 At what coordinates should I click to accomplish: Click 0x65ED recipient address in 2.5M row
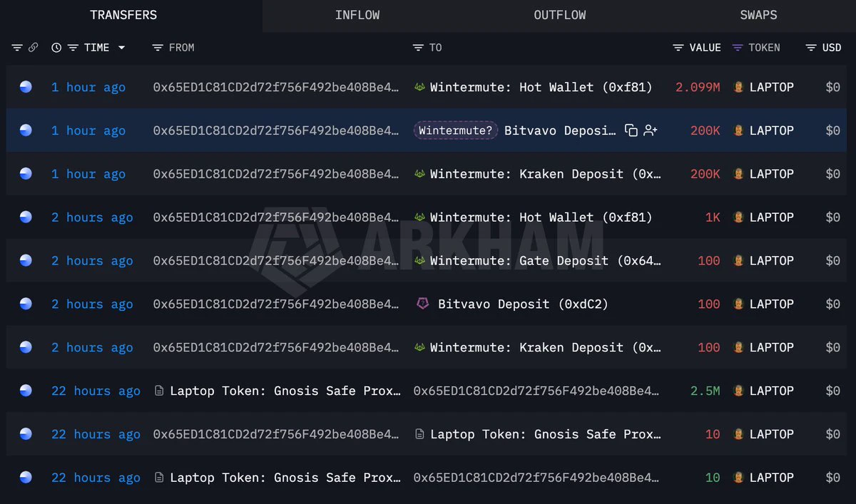536,391
